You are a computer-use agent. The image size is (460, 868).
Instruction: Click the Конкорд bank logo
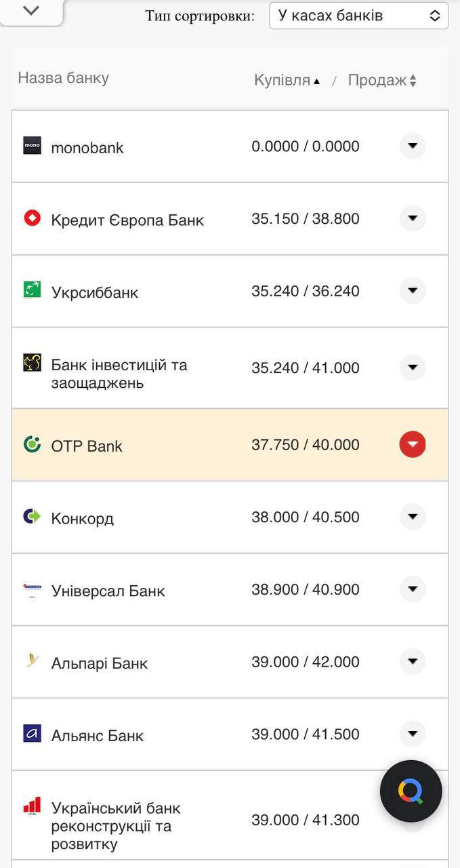point(32,517)
